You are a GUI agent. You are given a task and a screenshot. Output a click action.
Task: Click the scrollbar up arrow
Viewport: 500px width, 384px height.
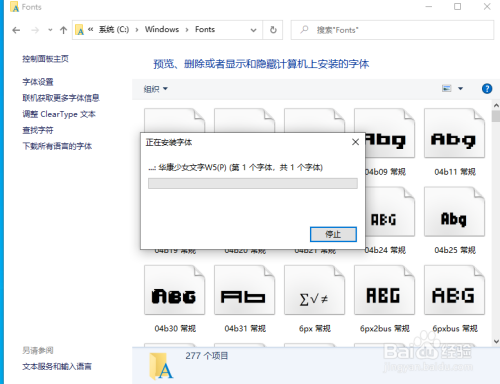coord(496,105)
